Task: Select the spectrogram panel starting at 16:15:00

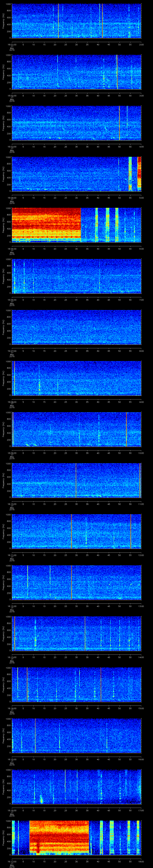Action: tap(76, 736)
